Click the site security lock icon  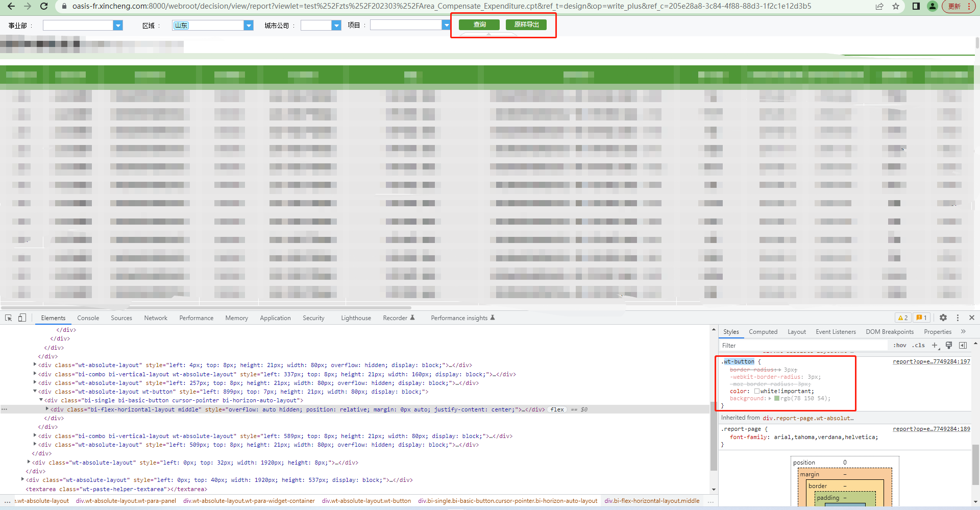tap(64, 6)
